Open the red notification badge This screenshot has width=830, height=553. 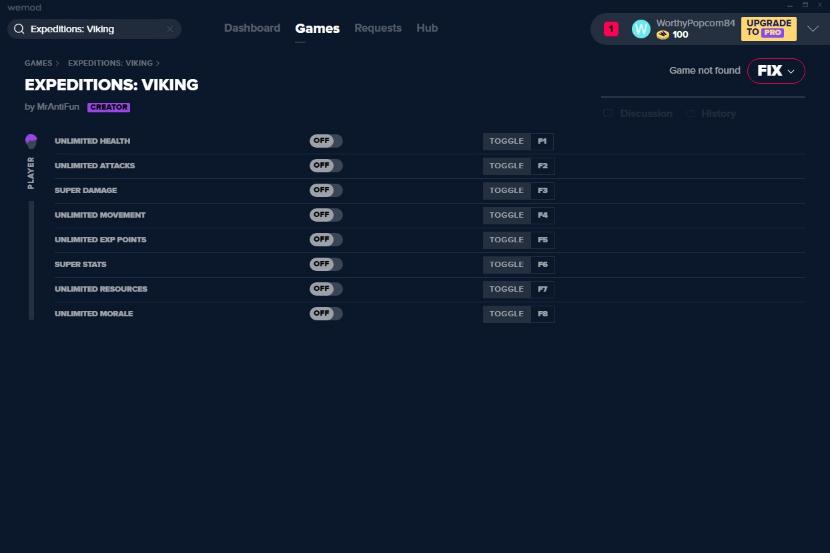pos(611,29)
